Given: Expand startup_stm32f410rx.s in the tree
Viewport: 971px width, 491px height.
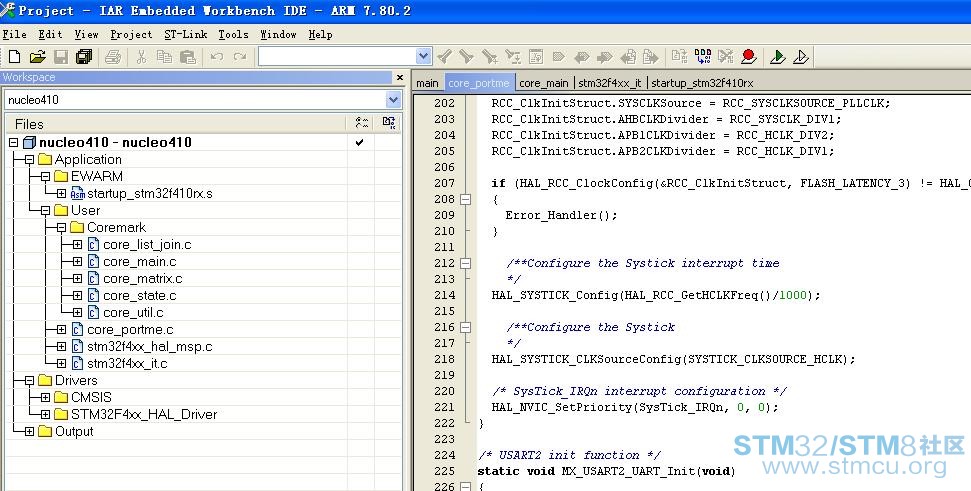Looking at the screenshot, I should [61, 194].
